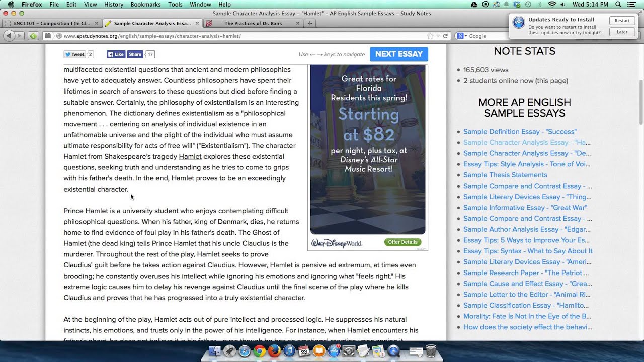Open Sample Letter to the Editor link
The height and width of the screenshot is (362, 644).
pos(527,295)
